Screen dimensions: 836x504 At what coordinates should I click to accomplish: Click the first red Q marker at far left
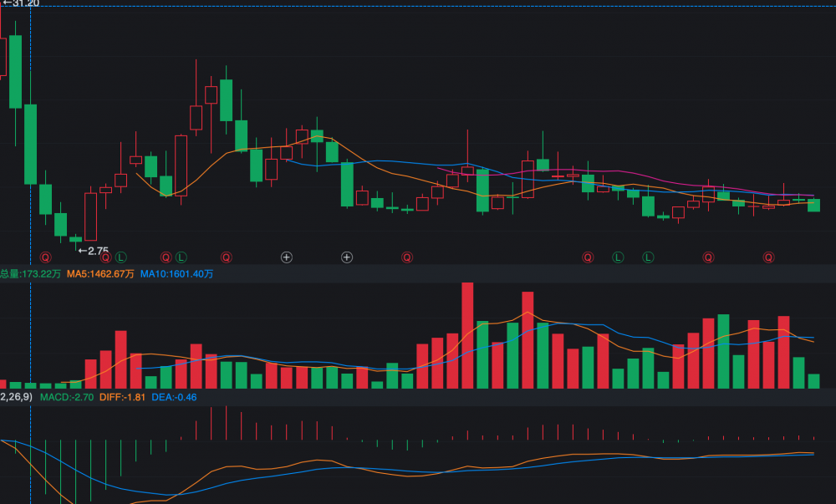(45, 257)
